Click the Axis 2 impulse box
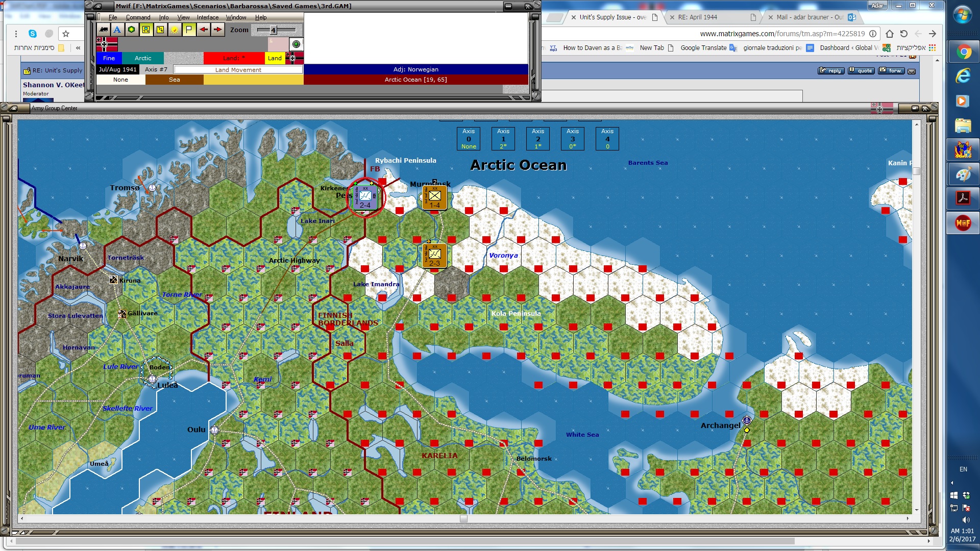 (538, 139)
